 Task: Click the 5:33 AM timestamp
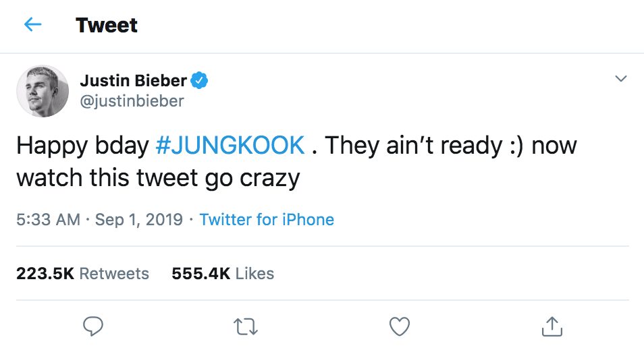coord(47,219)
